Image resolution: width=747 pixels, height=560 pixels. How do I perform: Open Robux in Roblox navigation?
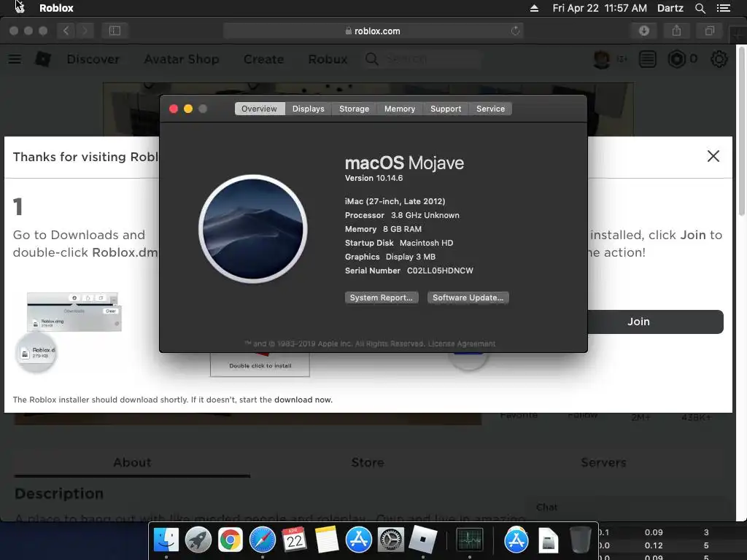tap(328, 59)
